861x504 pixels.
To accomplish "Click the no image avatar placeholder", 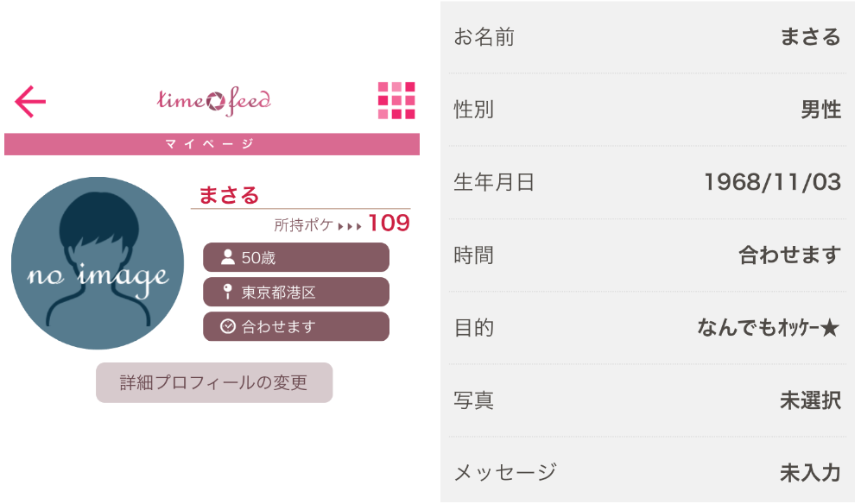I will point(97,265).
